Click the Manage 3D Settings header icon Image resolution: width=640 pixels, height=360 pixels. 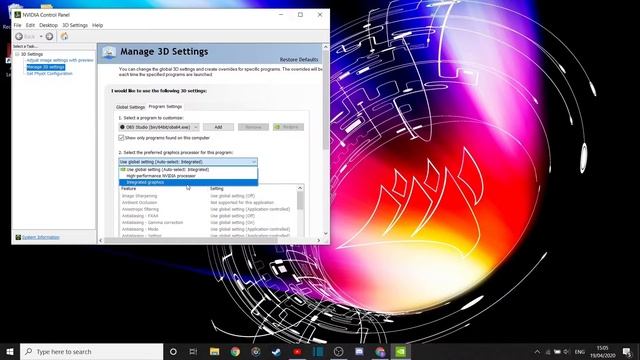[x=109, y=52]
